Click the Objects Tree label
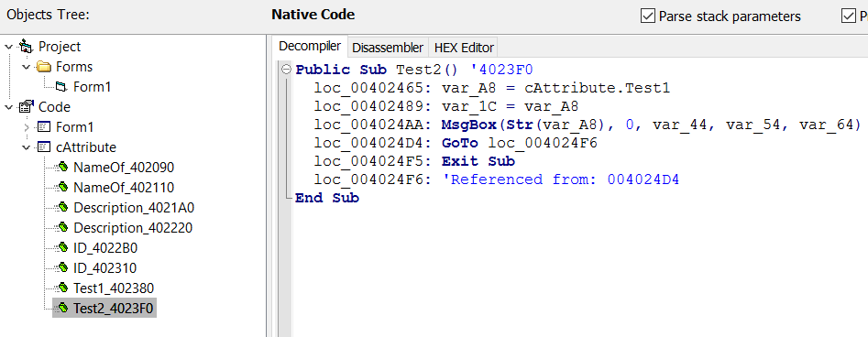Image resolution: width=868 pixels, height=337 pixels. pyautogui.click(x=48, y=15)
